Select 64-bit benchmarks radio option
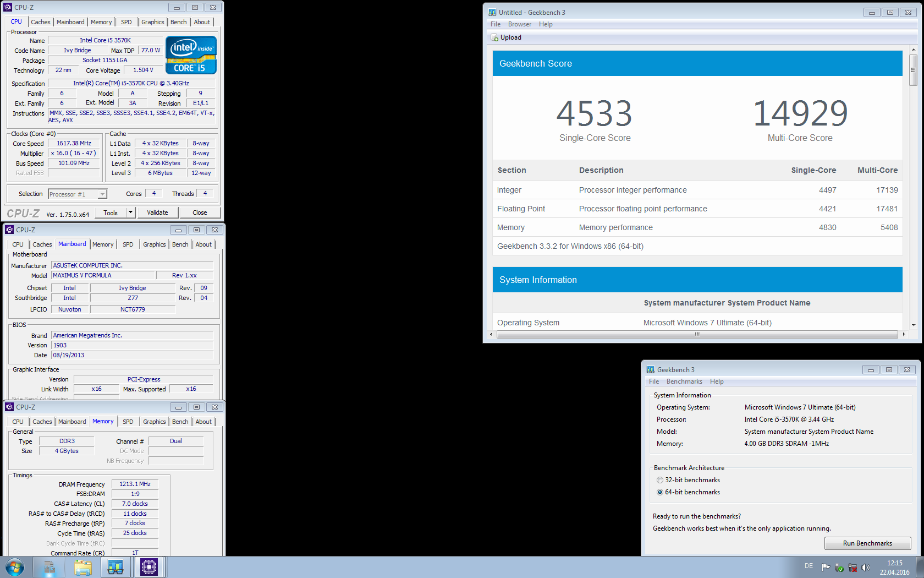This screenshot has width=924, height=578. point(660,492)
